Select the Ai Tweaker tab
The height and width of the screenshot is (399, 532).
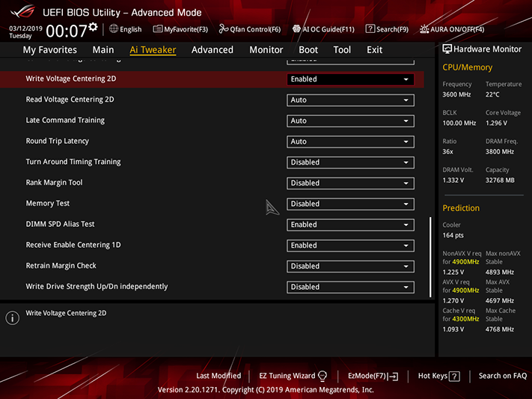tap(153, 50)
